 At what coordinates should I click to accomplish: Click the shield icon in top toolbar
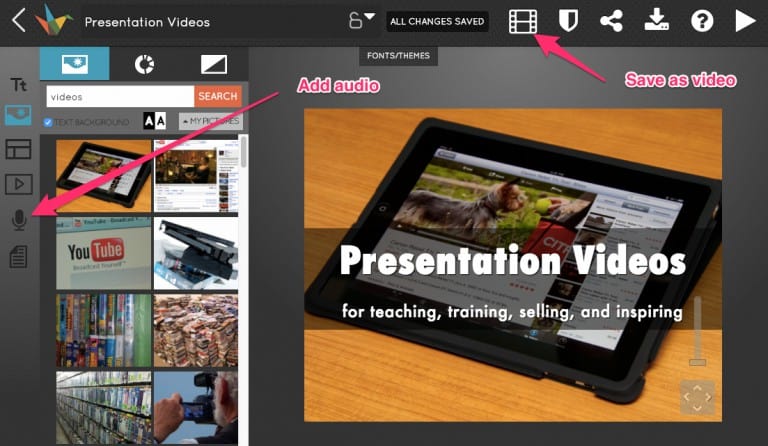pyautogui.click(x=568, y=21)
